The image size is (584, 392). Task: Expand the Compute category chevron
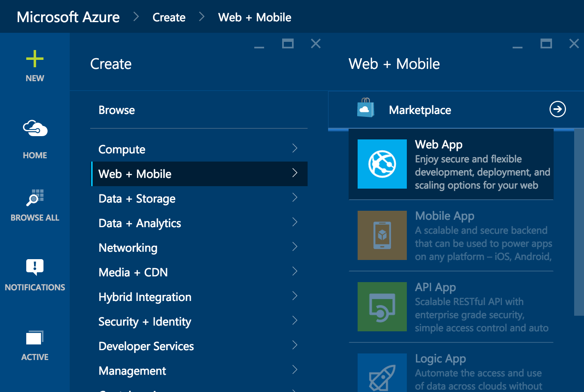[x=295, y=148]
